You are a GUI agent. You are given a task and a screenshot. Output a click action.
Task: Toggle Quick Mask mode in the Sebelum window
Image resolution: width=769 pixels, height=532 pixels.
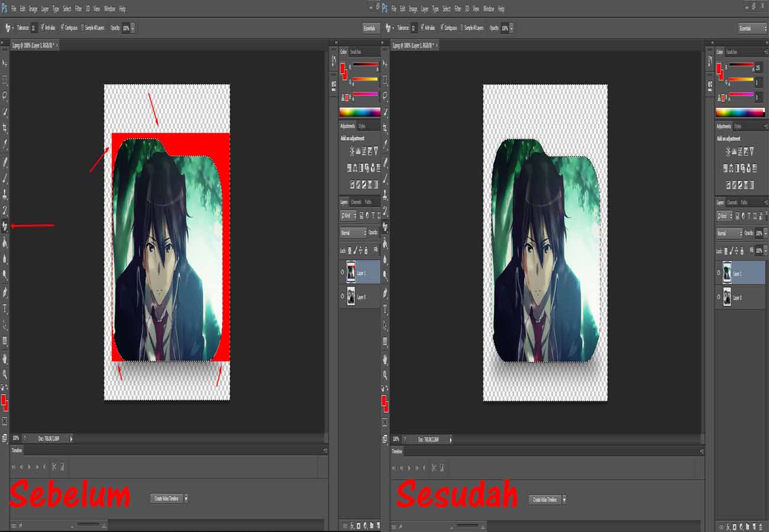(x=5, y=421)
